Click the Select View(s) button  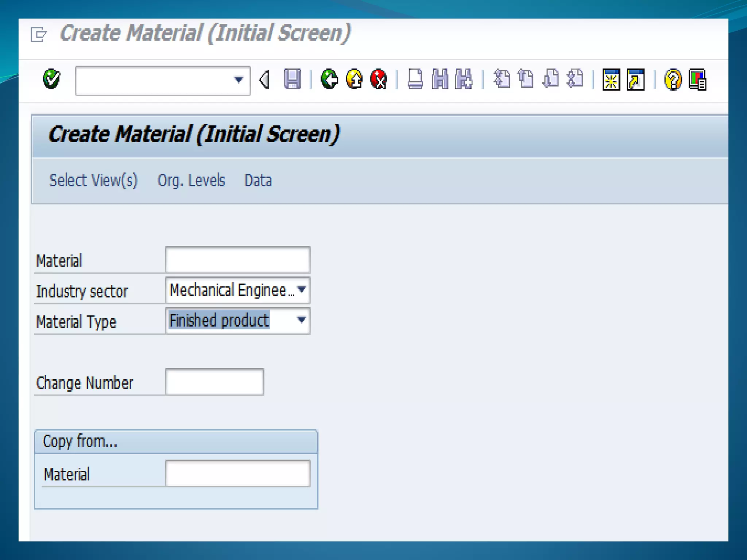point(93,180)
